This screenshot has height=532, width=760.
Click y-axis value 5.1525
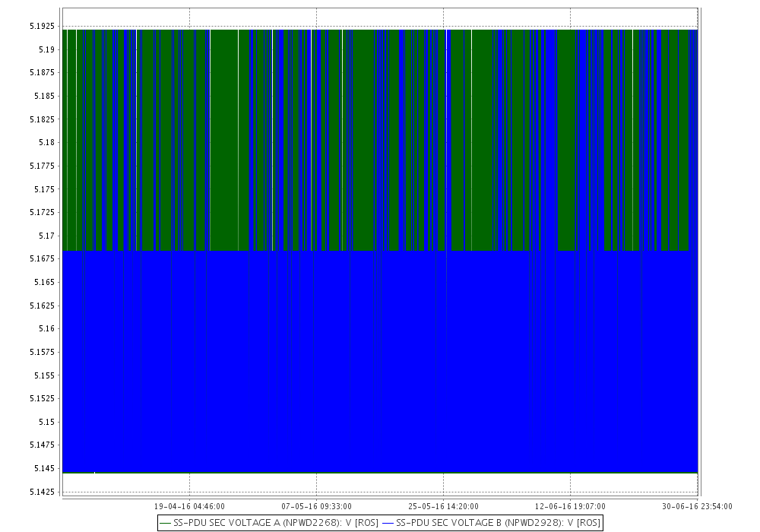(42, 398)
